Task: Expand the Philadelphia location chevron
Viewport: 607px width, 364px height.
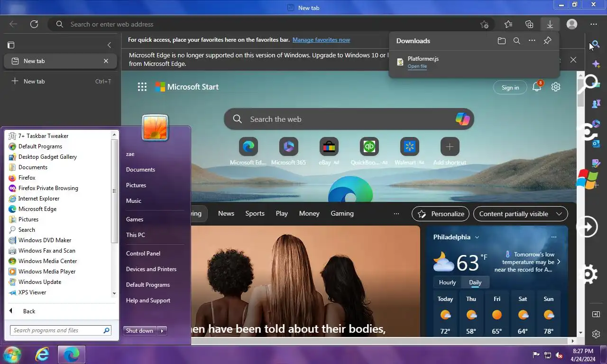Action: tap(477, 237)
